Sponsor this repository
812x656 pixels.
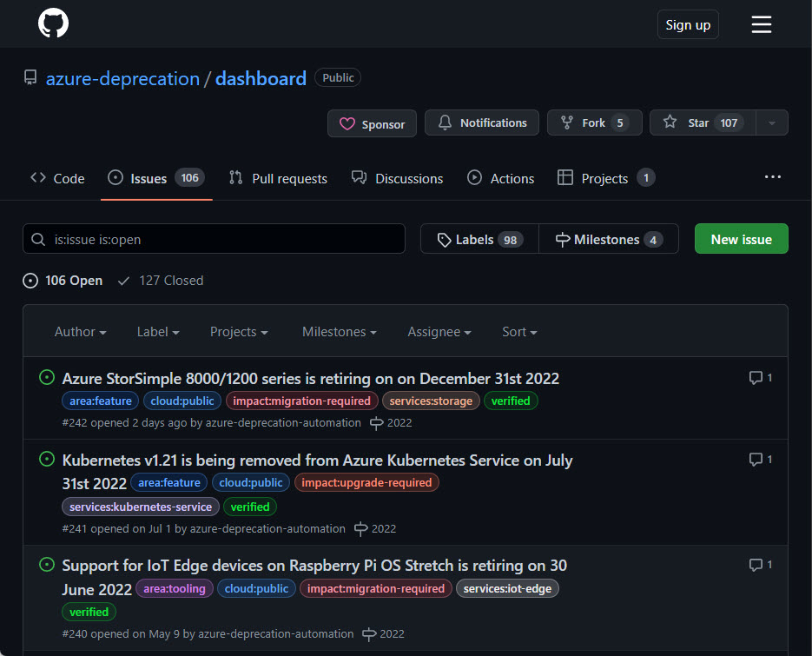[372, 123]
